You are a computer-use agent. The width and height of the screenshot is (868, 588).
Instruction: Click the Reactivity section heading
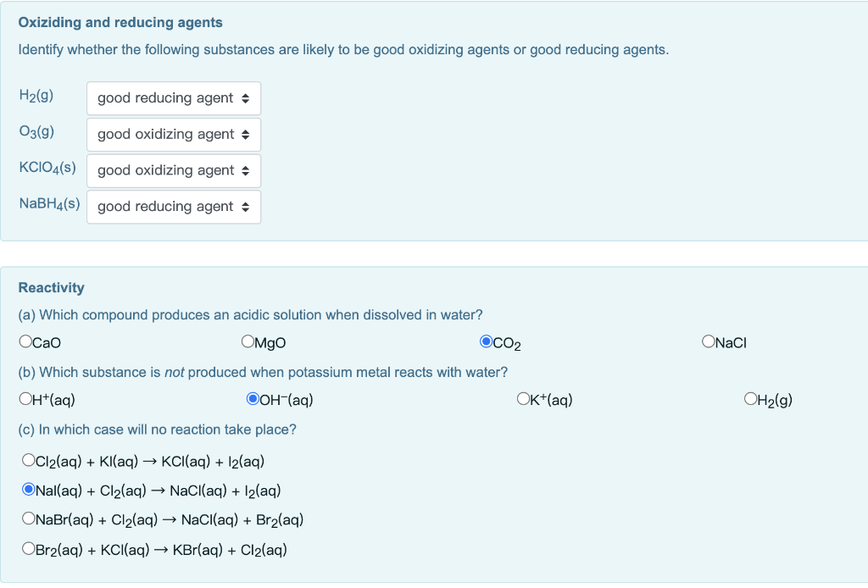(51, 287)
